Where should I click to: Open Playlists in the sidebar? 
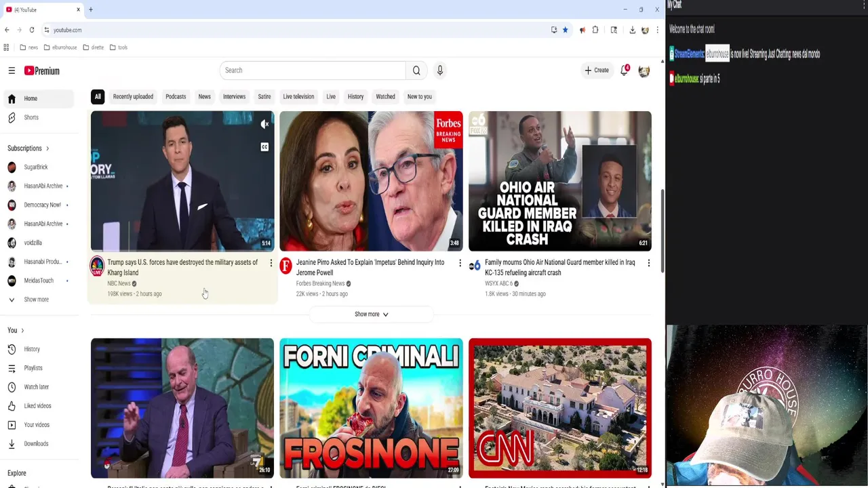click(x=39, y=368)
